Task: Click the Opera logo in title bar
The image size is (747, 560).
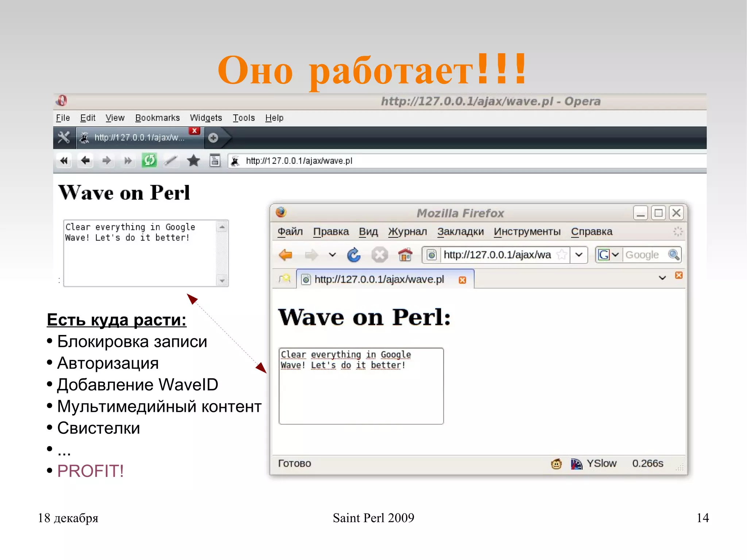Action: [x=62, y=101]
